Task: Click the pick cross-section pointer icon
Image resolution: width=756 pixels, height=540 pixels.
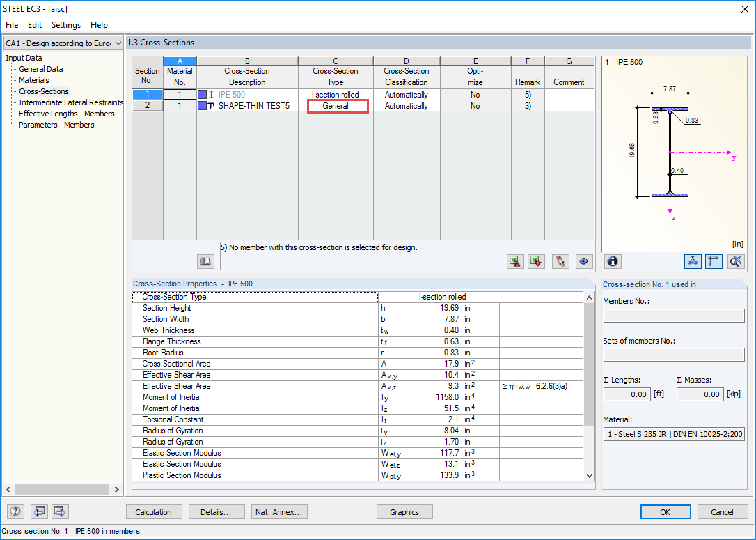Action: 560,261
